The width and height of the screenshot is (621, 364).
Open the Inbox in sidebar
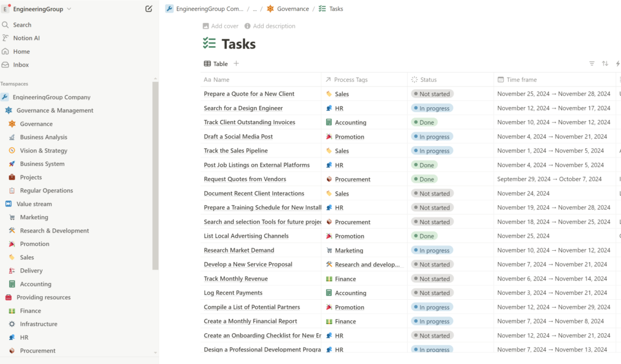click(21, 65)
